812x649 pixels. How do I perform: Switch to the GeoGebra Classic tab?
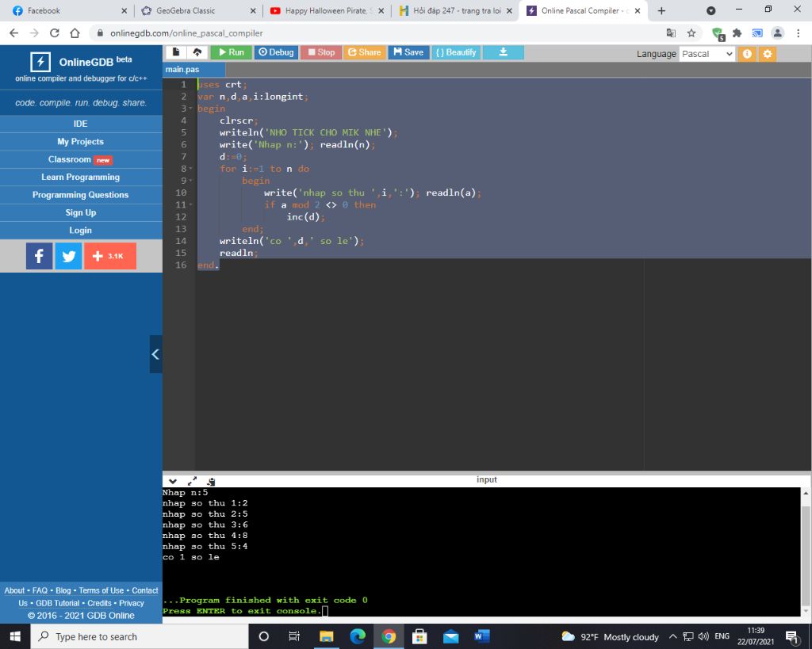[x=197, y=10]
